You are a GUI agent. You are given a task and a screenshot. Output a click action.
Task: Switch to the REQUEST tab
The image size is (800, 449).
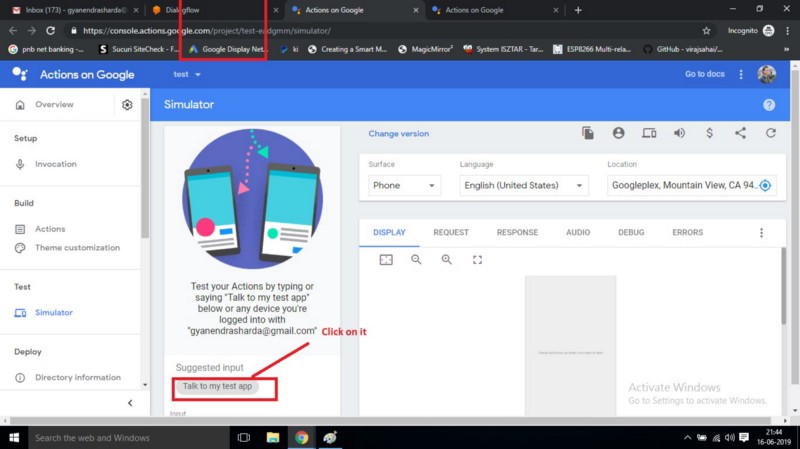(451, 233)
